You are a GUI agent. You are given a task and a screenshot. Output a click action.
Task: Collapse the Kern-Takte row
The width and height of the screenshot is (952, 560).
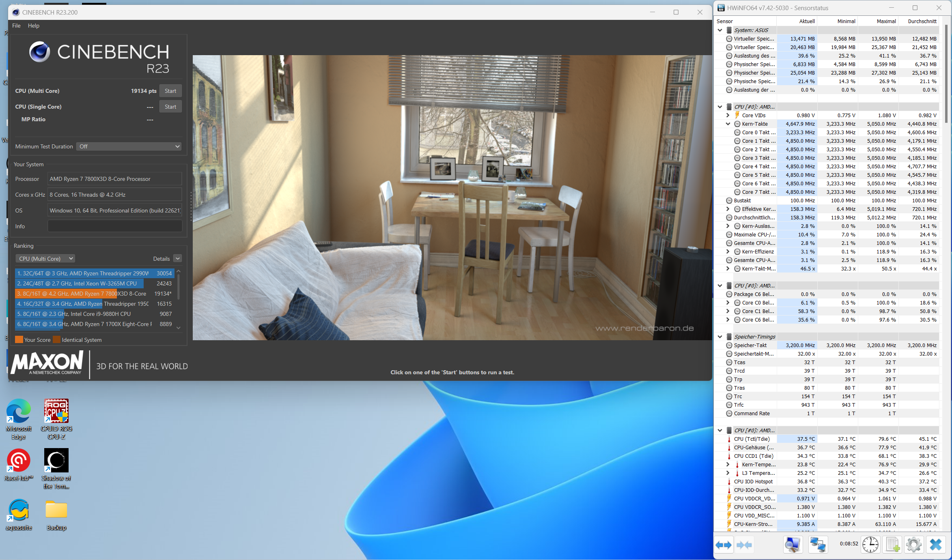pos(728,124)
